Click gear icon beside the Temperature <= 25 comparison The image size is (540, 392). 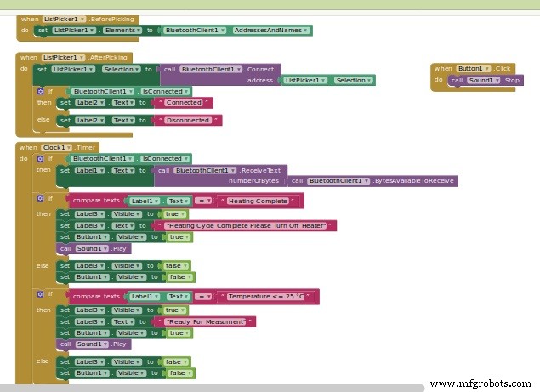(x=39, y=296)
